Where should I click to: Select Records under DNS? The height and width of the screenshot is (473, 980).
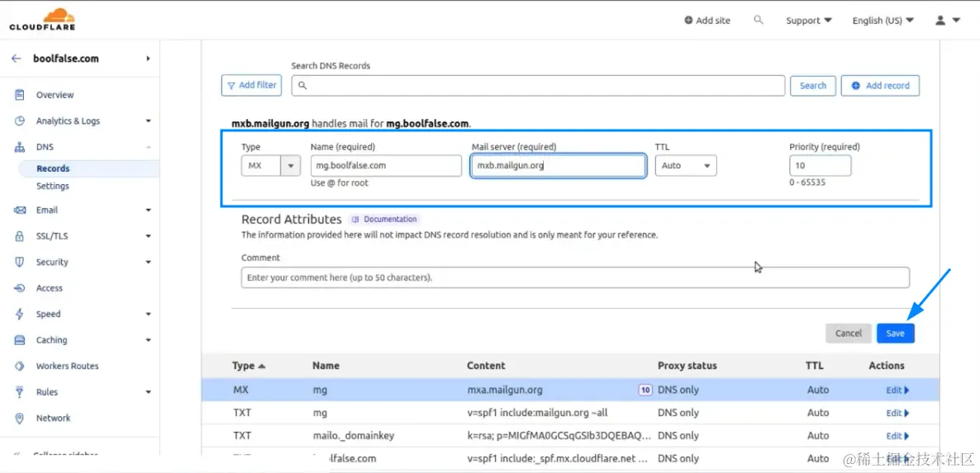click(x=53, y=168)
